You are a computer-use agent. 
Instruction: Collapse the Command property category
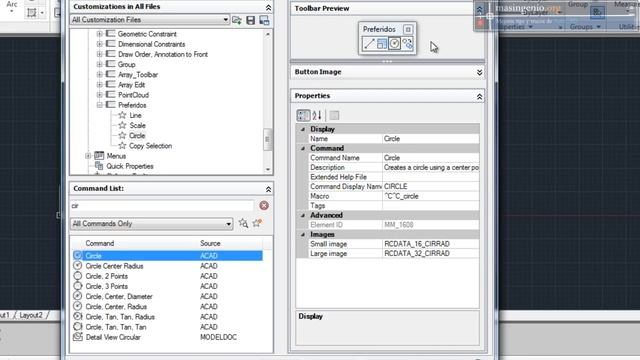pos(303,148)
